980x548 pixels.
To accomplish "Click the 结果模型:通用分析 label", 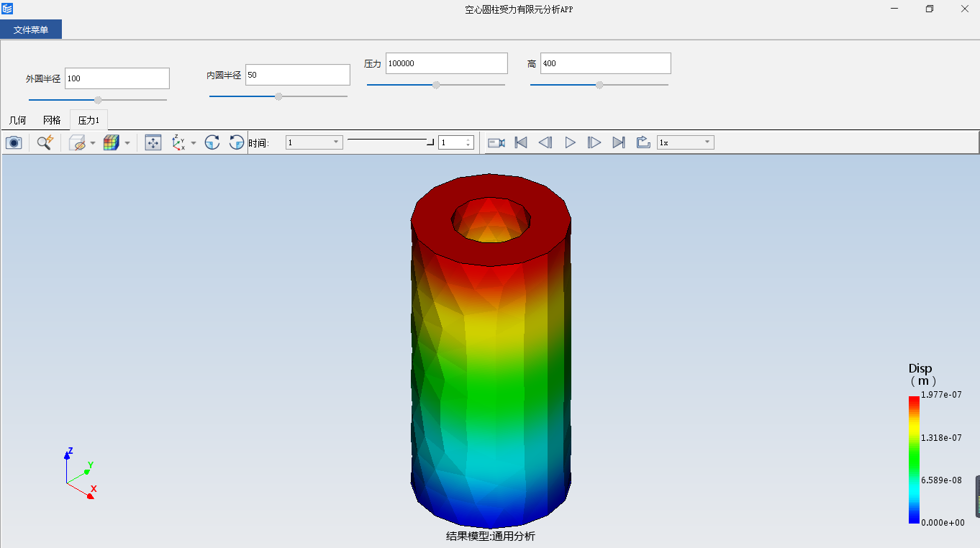I will pyautogui.click(x=491, y=536).
